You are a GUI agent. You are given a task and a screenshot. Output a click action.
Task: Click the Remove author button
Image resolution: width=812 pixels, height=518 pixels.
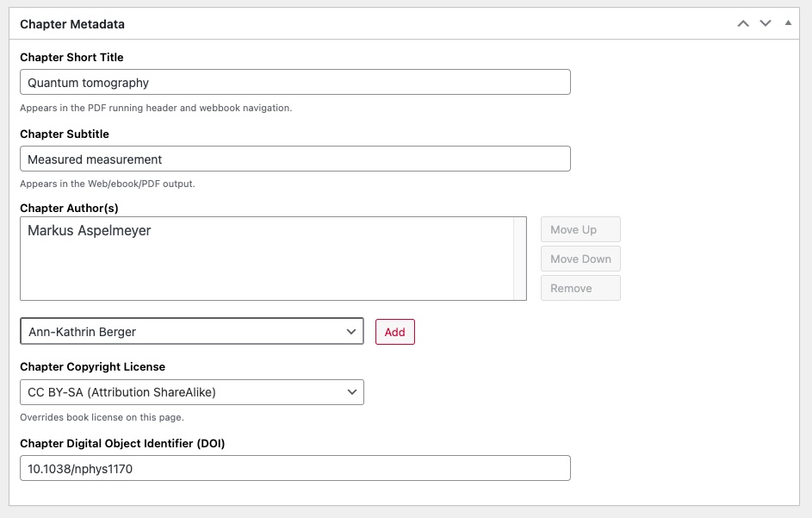tap(580, 288)
